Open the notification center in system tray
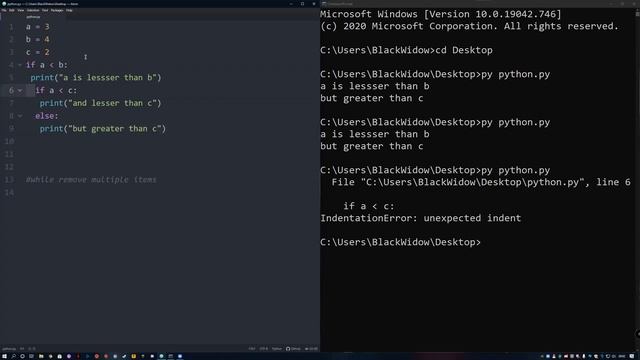Image resolution: width=640 pixels, height=360 pixels. tap(631, 356)
